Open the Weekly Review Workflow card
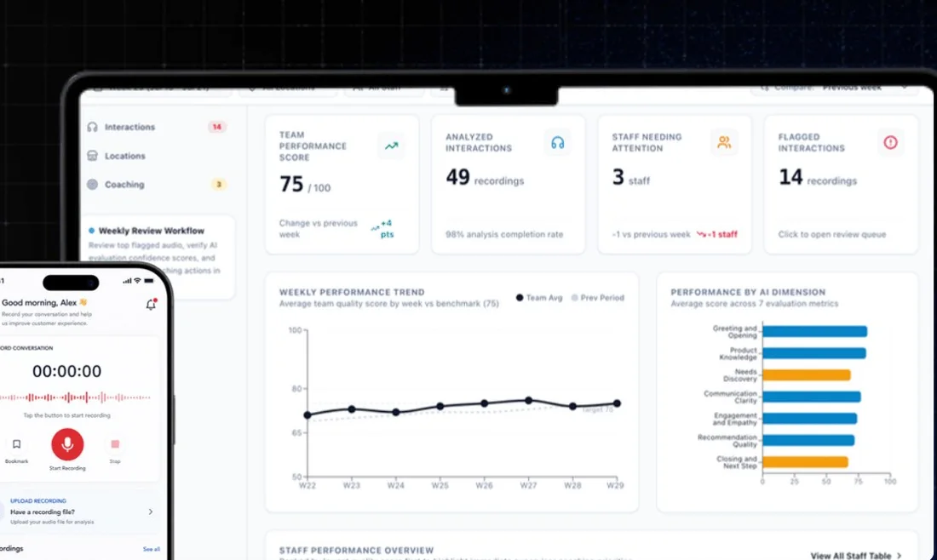The image size is (937, 560). (x=159, y=255)
